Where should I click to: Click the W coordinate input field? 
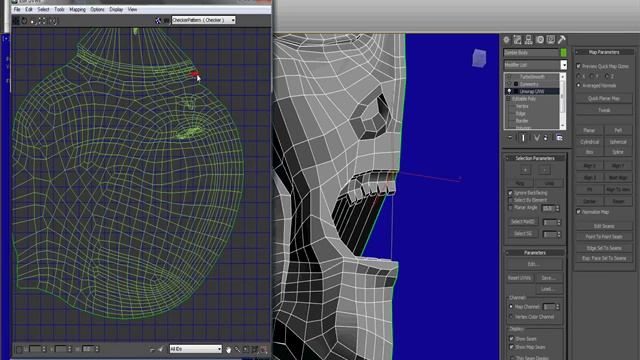(x=89, y=349)
